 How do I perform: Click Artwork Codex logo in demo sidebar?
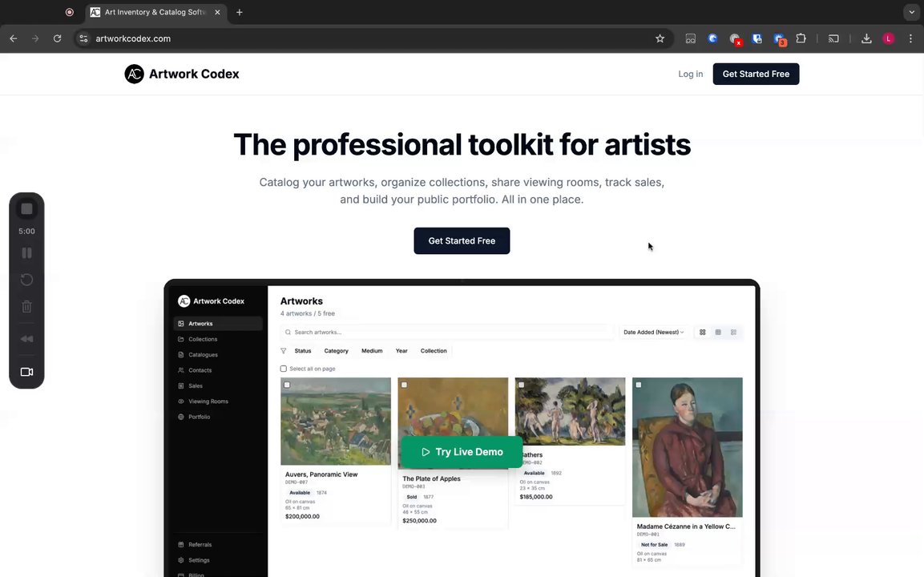click(211, 301)
